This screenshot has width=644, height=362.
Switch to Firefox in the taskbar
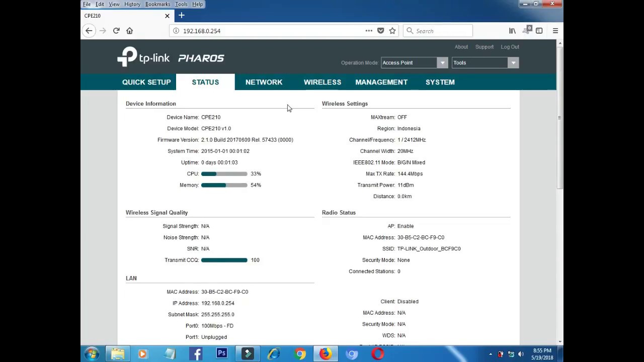tap(326, 354)
